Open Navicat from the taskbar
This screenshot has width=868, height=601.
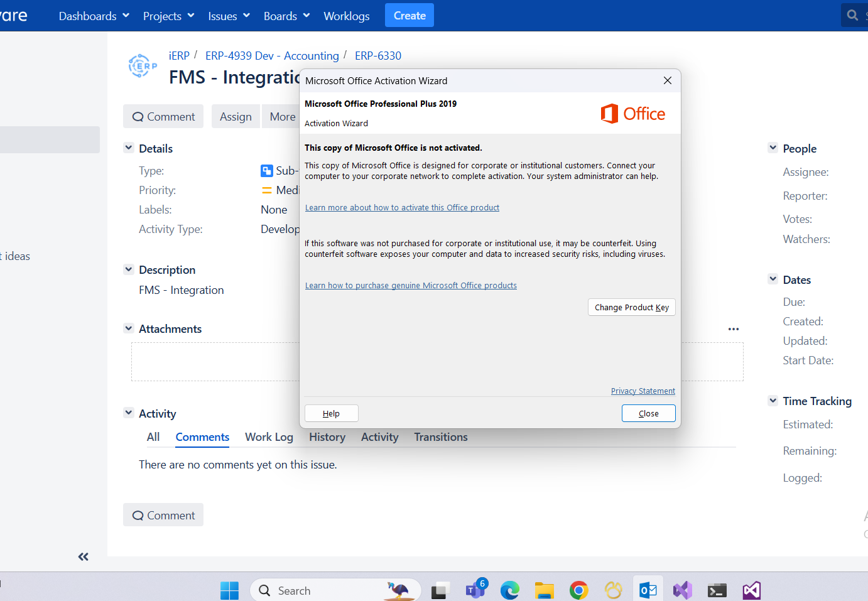tap(613, 590)
